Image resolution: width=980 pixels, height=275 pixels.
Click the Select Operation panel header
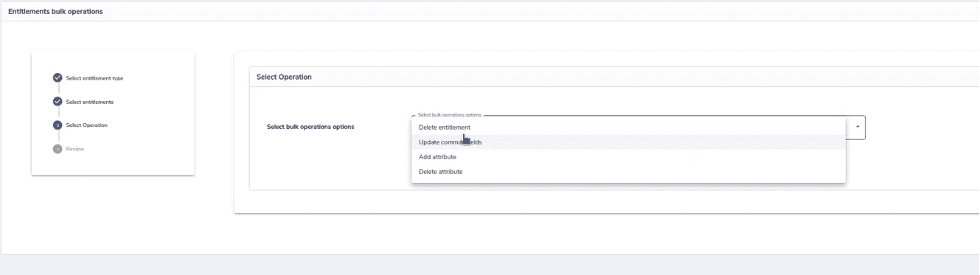point(284,77)
